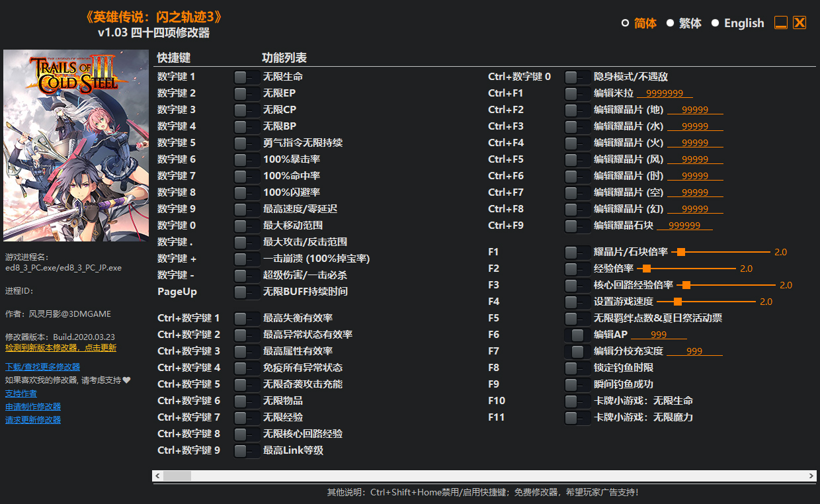The width and height of the screenshot is (820, 504).
Task: Switch on 100%暴击率
Action: click(x=247, y=159)
